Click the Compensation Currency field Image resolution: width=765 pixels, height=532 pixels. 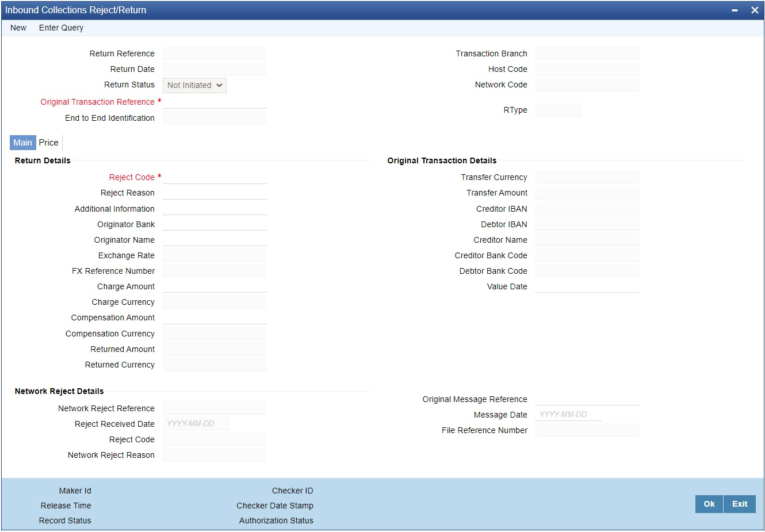(215, 334)
